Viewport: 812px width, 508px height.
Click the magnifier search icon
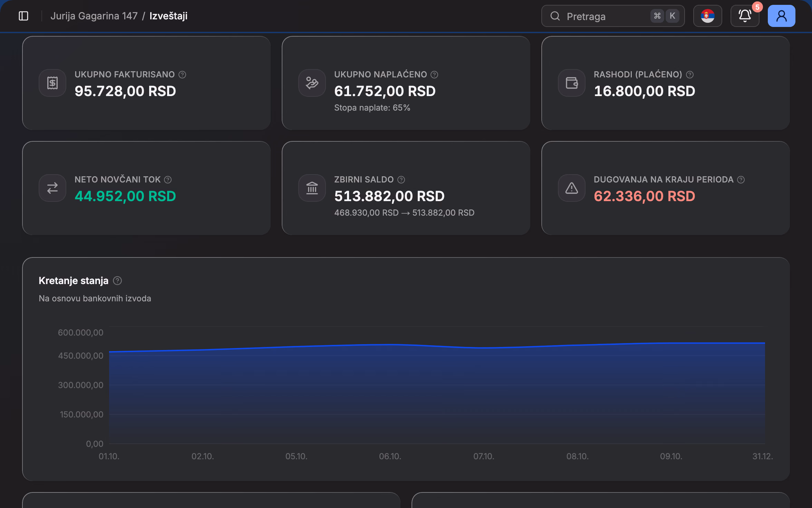555,16
